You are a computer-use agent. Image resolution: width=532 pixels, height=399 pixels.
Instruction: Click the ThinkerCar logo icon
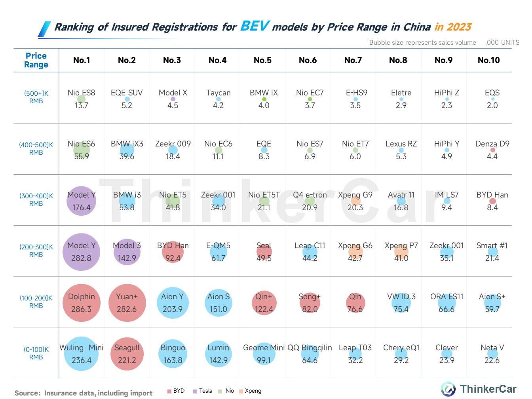(448, 389)
